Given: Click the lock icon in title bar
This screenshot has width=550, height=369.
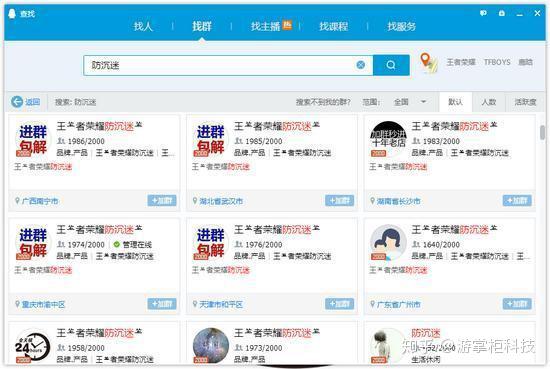Looking at the screenshot, I should click(x=502, y=13).
